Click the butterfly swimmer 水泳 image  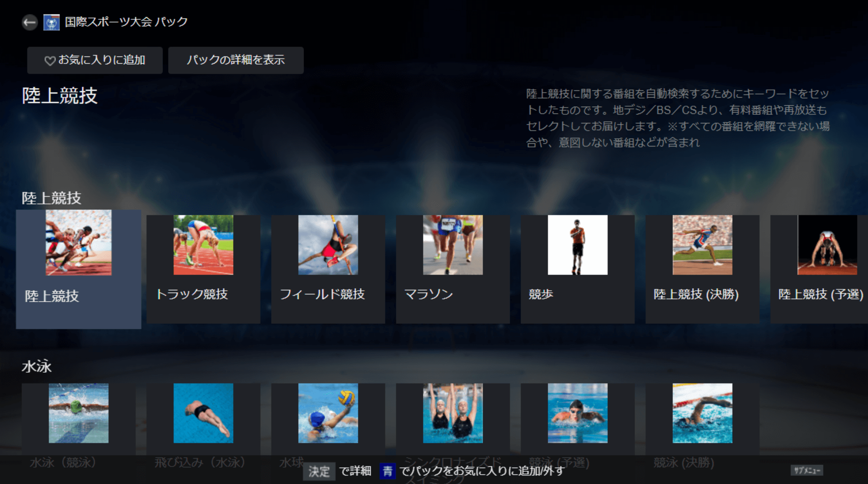(79, 413)
